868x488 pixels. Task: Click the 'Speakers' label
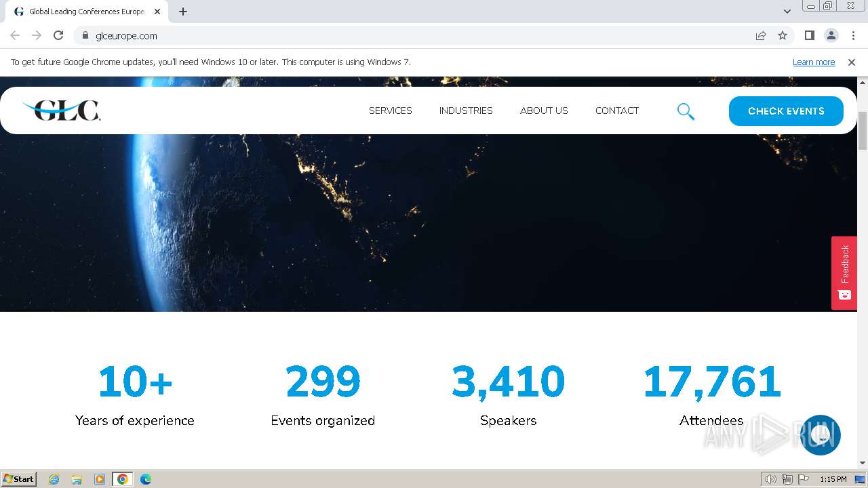509,420
